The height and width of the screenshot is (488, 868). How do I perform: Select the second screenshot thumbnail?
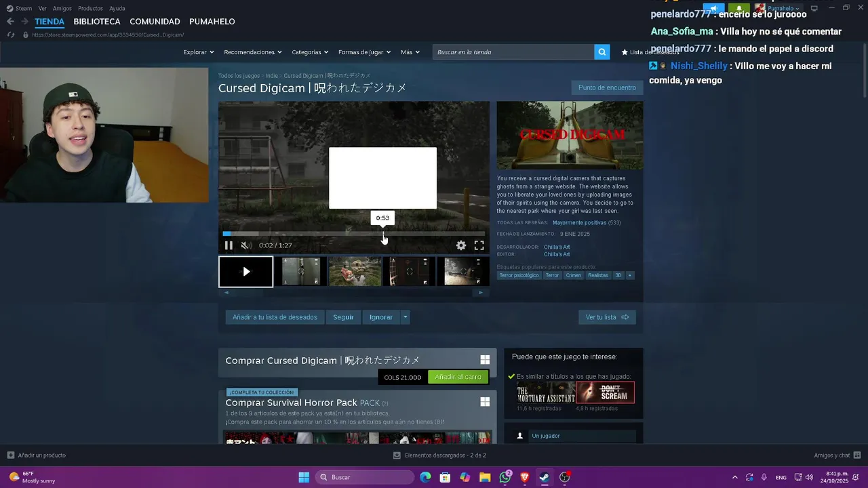pos(300,272)
